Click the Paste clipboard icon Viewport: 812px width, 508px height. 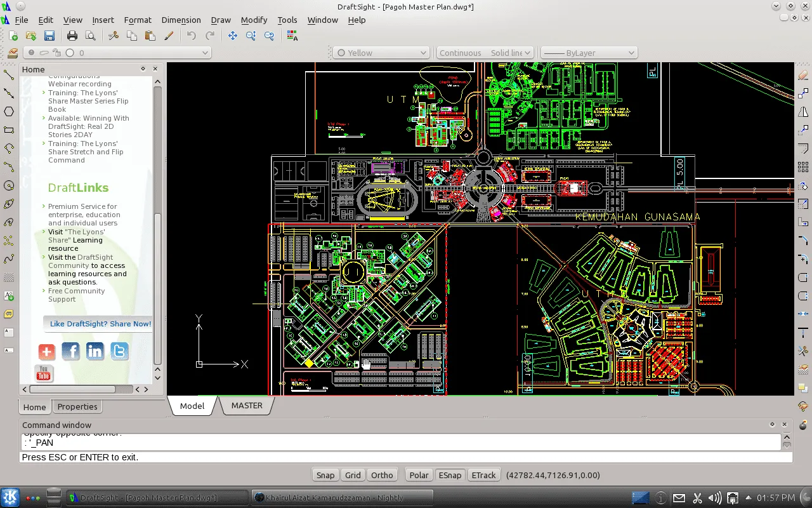(150, 36)
